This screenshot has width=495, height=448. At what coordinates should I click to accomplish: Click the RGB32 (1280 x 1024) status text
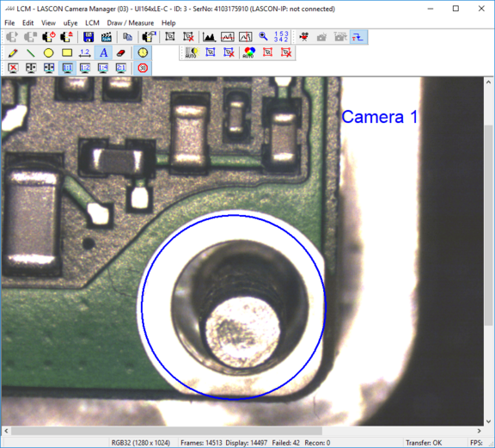click(141, 443)
